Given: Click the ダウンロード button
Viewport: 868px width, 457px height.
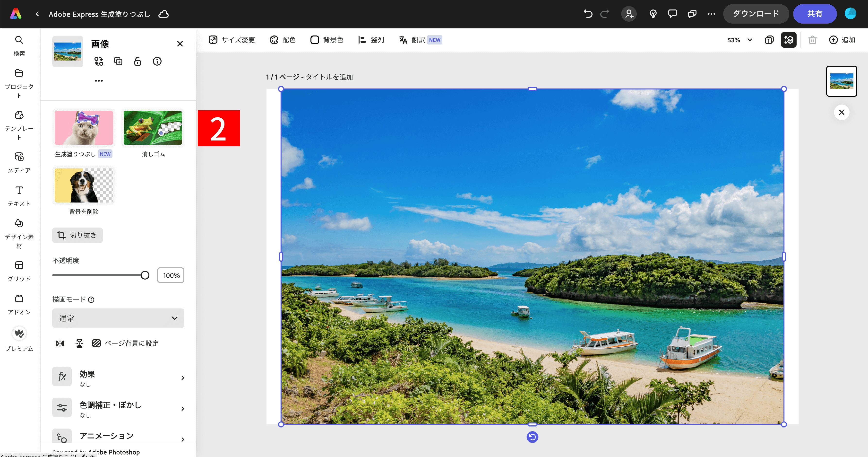Looking at the screenshot, I should [756, 14].
